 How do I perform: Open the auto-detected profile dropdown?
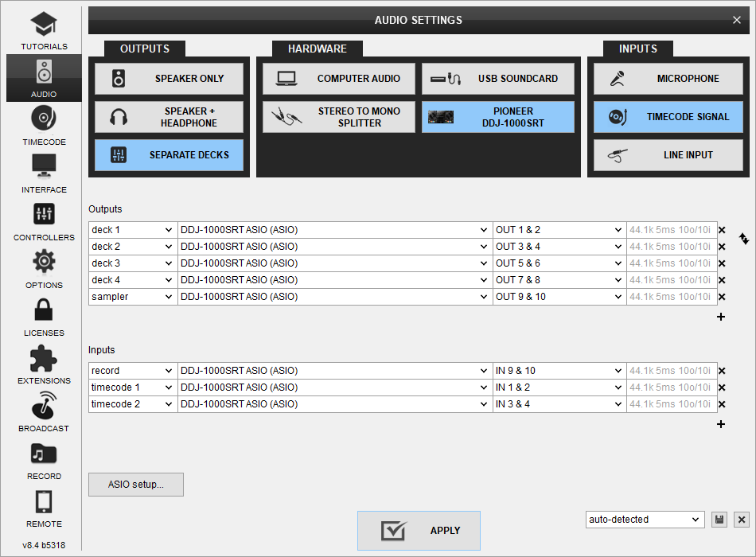pyautogui.click(x=645, y=520)
